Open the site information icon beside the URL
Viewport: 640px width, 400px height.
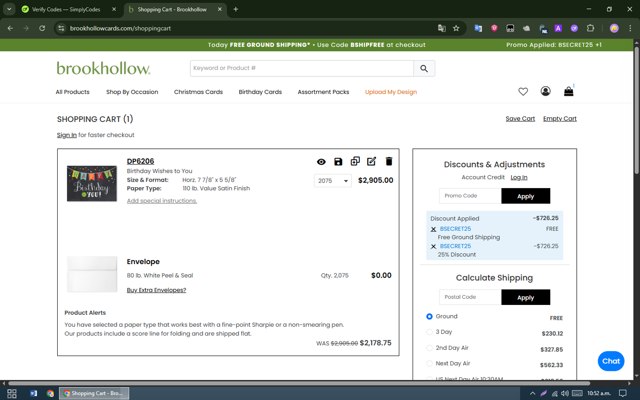(61, 28)
